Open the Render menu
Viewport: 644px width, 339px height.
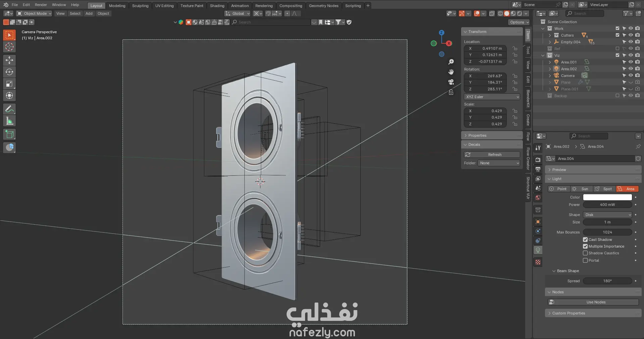(x=41, y=5)
